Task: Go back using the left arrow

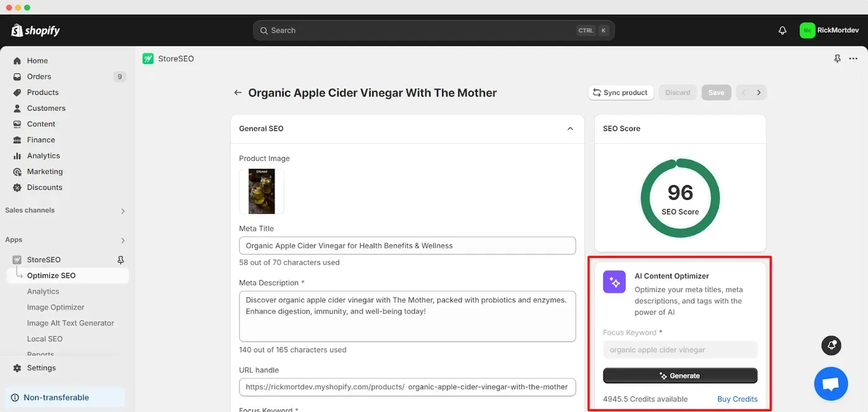Action: (x=237, y=92)
